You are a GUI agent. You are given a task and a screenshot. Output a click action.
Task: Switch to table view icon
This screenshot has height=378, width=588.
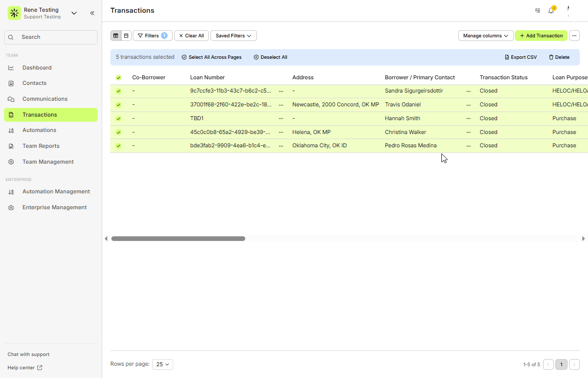[x=116, y=36]
